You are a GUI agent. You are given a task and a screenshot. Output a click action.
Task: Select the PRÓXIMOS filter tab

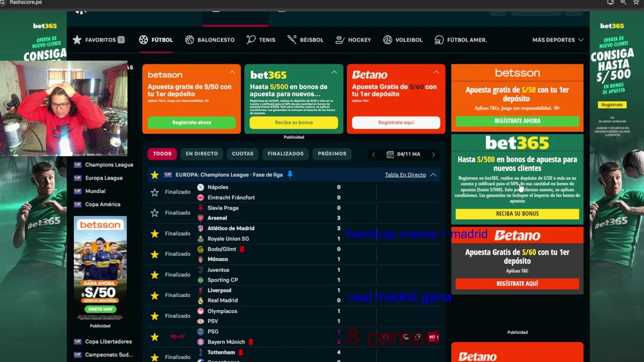(x=332, y=154)
